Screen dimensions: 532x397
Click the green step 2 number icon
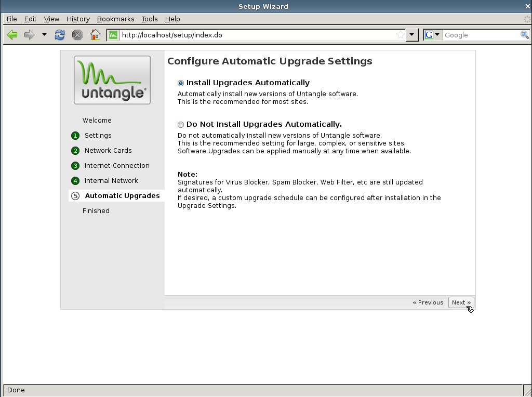(75, 151)
